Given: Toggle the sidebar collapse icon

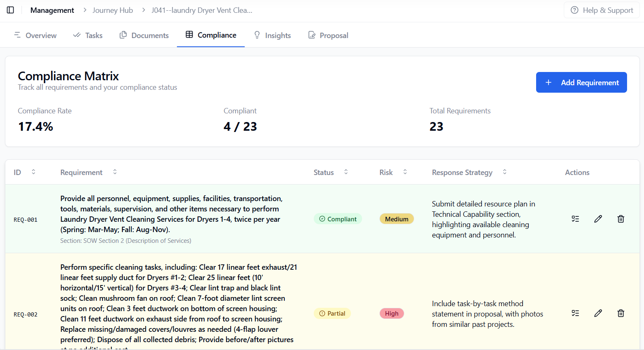Looking at the screenshot, I should [x=10, y=10].
